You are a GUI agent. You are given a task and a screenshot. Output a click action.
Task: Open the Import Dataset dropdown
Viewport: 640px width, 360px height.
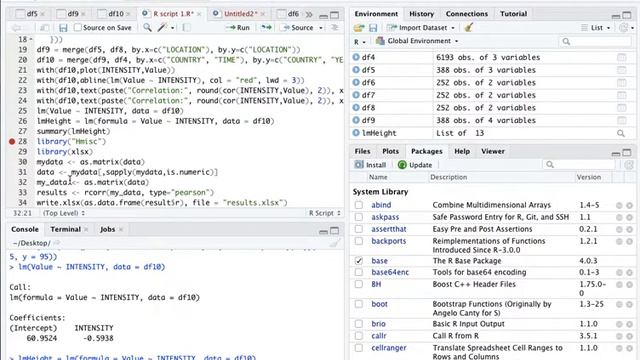point(421,28)
